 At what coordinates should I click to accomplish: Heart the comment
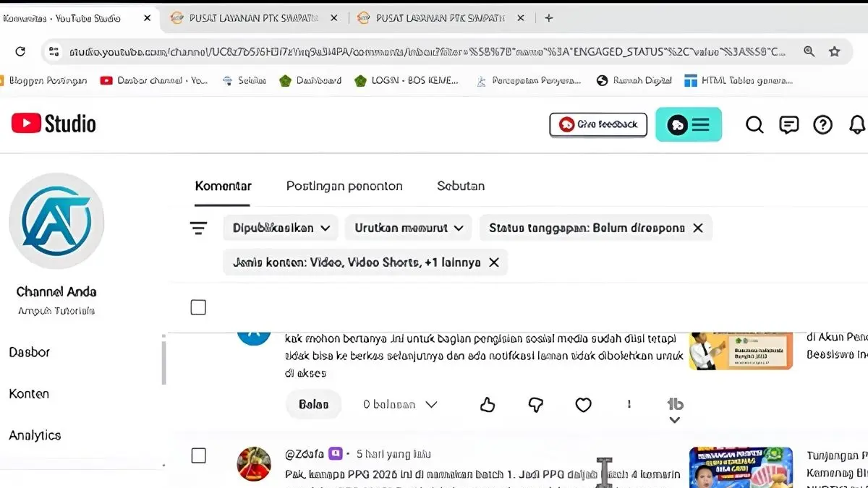pyautogui.click(x=583, y=405)
